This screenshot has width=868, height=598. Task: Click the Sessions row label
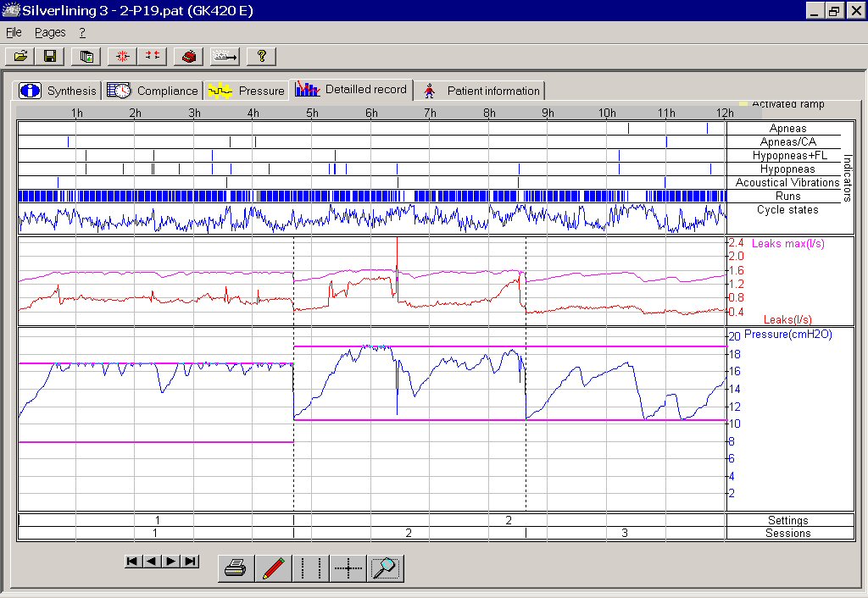click(787, 534)
